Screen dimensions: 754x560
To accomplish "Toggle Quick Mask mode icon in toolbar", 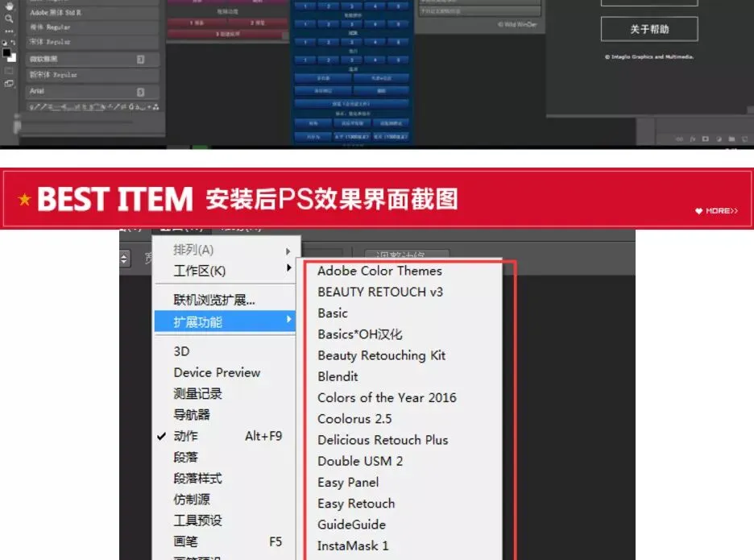I will [x=9, y=71].
